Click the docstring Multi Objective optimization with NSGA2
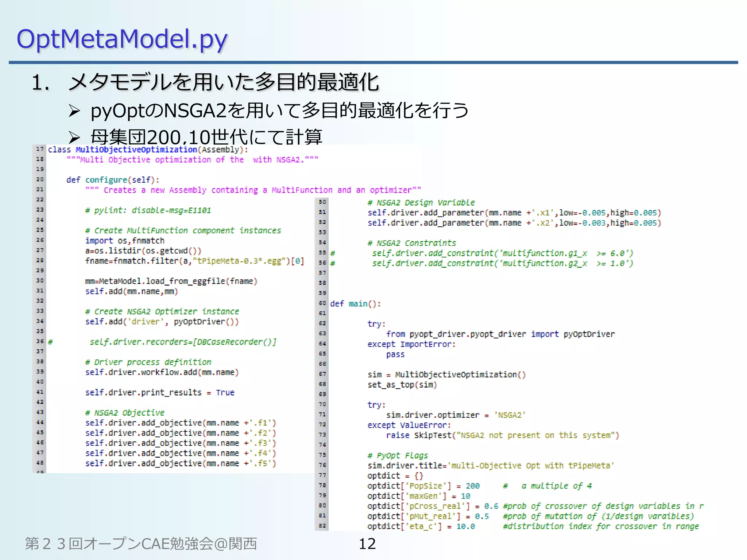 [x=193, y=160]
